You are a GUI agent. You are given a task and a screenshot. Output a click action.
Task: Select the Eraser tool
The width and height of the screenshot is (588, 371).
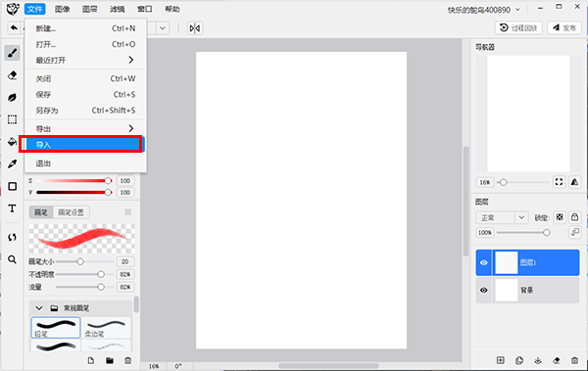13,75
